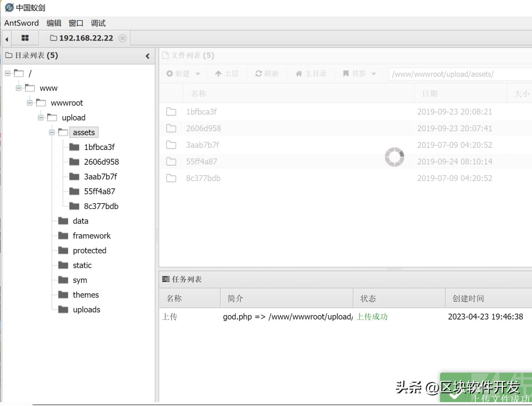This screenshot has width=532, height=406.
Task: Collapse the wwwroot tree node
Action: (x=30, y=103)
